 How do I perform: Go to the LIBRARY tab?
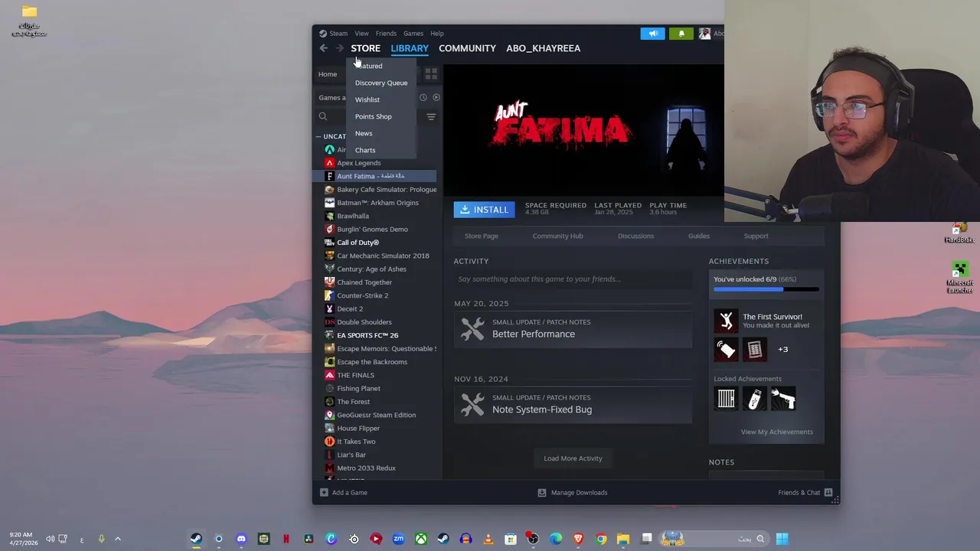pyautogui.click(x=410, y=48)
